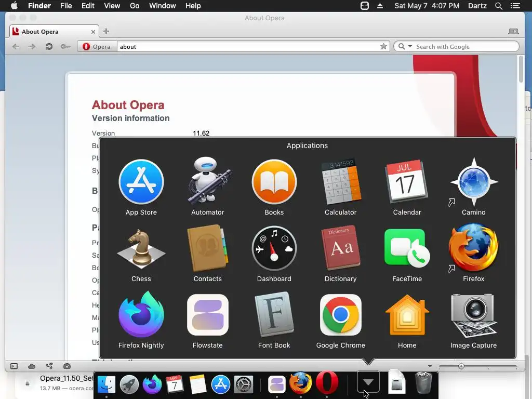Open the Dashboard app icon
This screenshot has width=532, height=399.
[274, 248]
